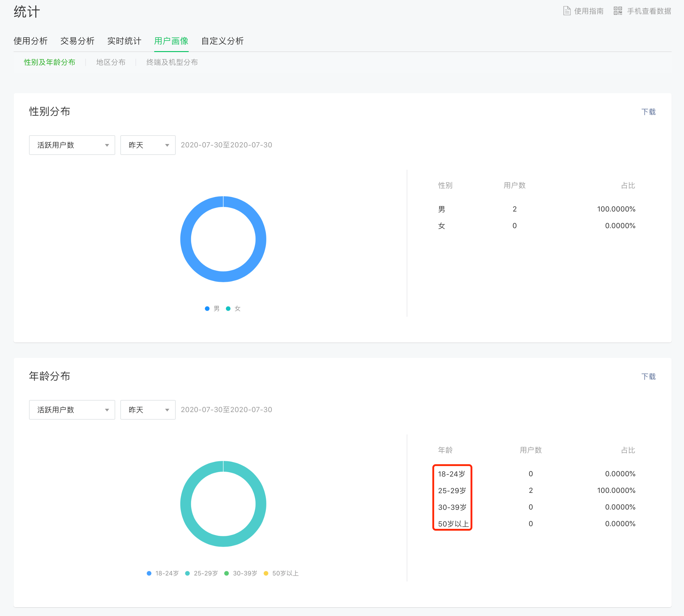Toggle the 25-29岁 legend marker
This screenshot has width=684, height=616.
[187, 573]
